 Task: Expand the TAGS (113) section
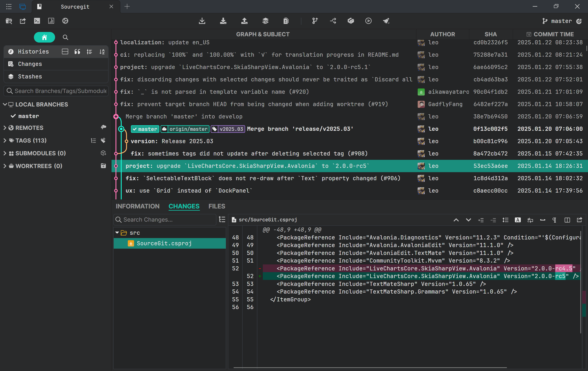(5, 140)
